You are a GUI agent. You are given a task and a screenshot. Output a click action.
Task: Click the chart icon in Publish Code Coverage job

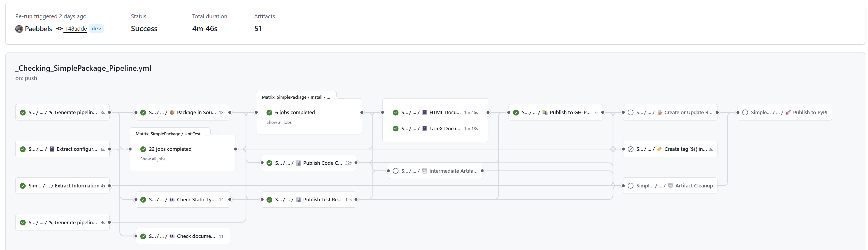coord(298,163)
